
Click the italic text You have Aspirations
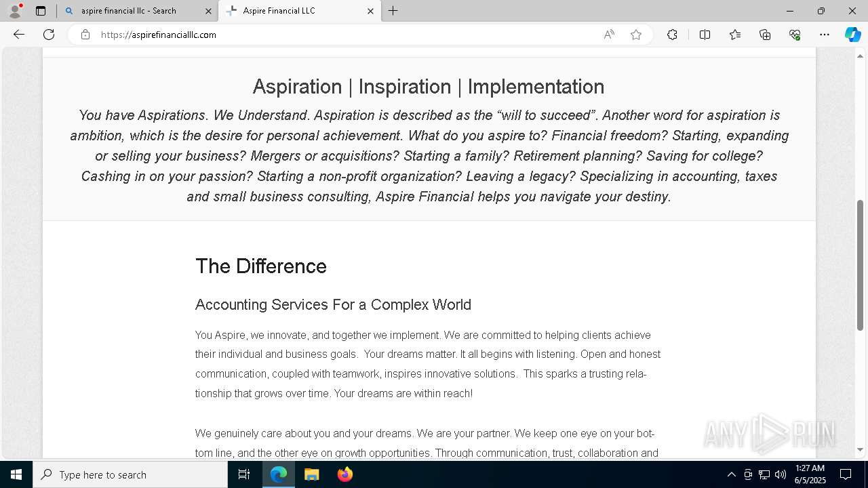click(x=429, y=156)
